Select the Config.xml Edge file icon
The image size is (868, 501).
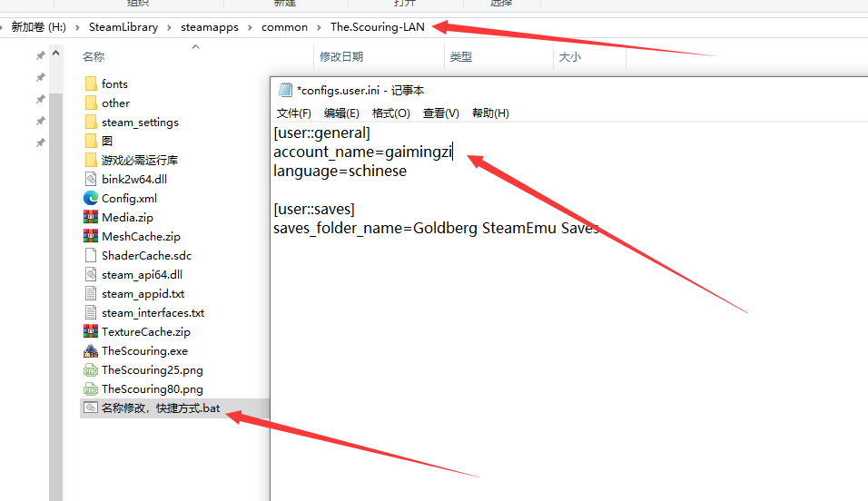click(91, 199)
